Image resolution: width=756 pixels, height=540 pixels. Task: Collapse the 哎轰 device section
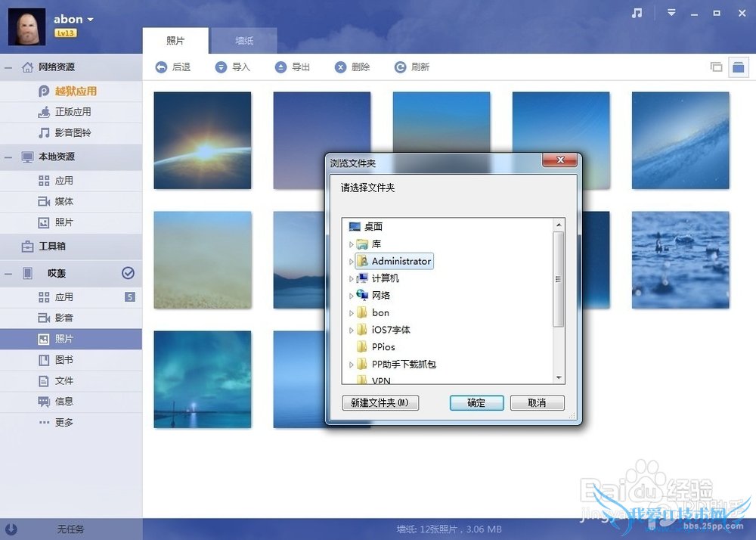tap(8, 274)
